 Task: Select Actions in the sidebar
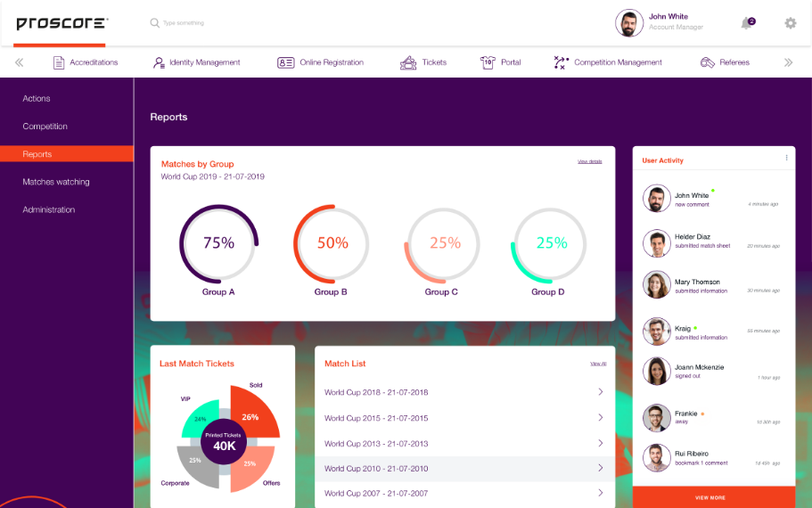tap(37, 98)
